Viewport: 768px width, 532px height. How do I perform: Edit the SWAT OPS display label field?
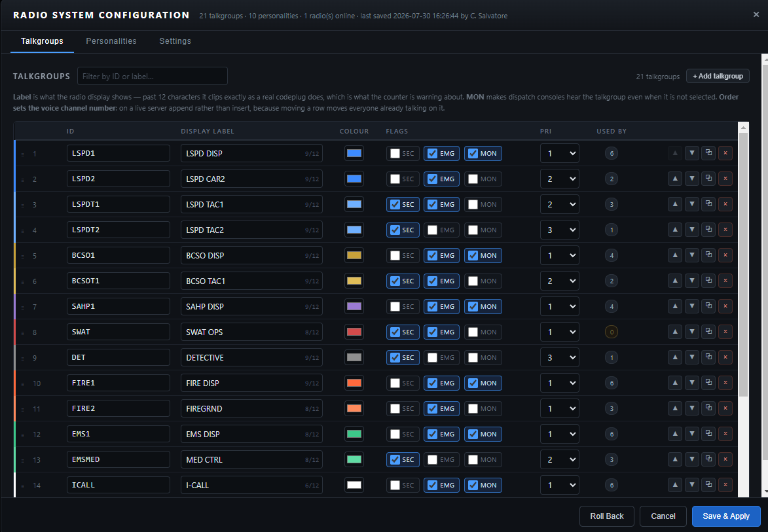[x=251, y=332]
